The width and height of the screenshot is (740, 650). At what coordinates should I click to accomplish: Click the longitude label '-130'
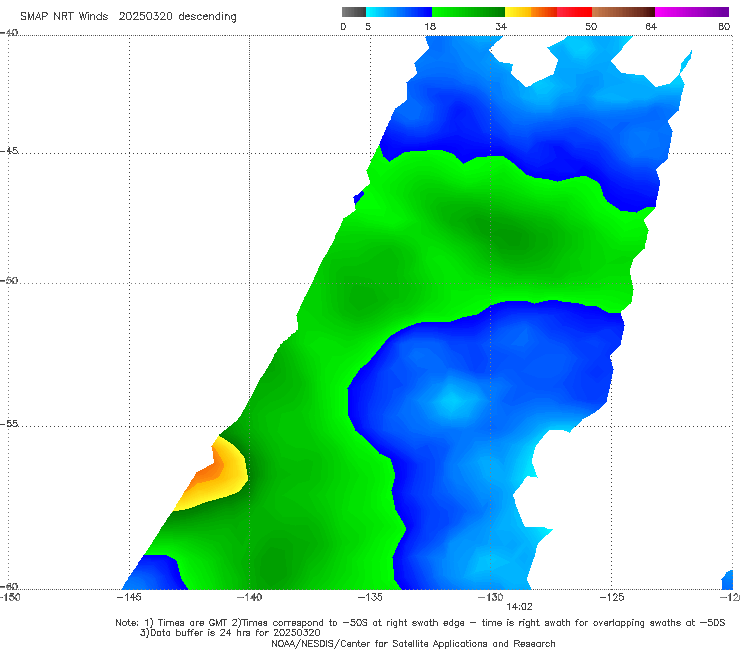click(490, 597)
